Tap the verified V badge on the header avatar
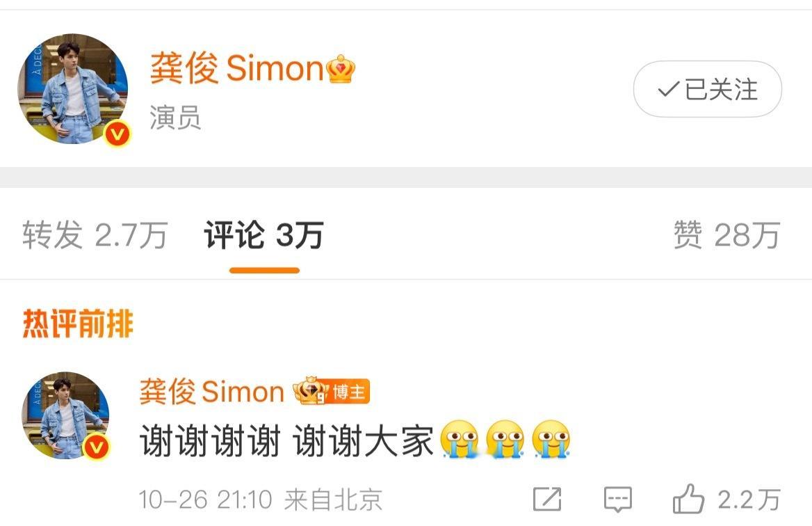 pos(117,134)
